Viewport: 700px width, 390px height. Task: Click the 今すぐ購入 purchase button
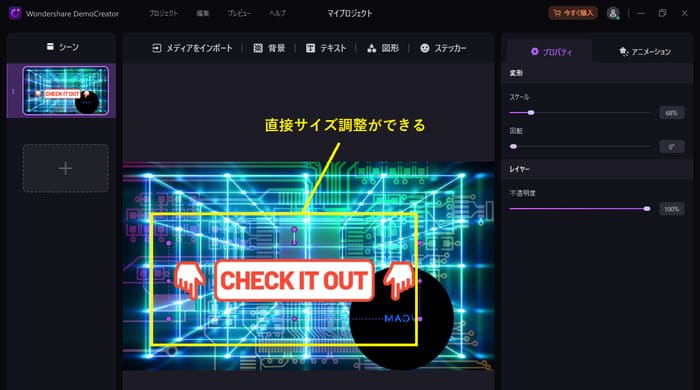(573, 13)
